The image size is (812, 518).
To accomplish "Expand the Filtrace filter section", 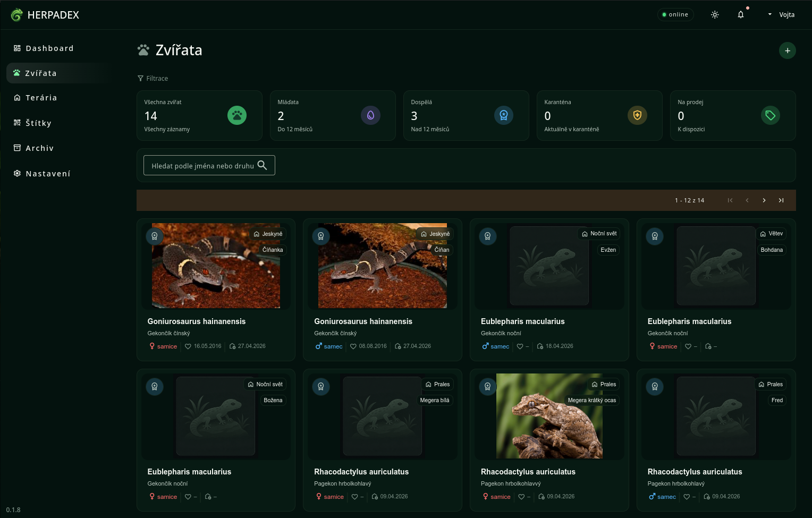I will click(x=153, y=78).
